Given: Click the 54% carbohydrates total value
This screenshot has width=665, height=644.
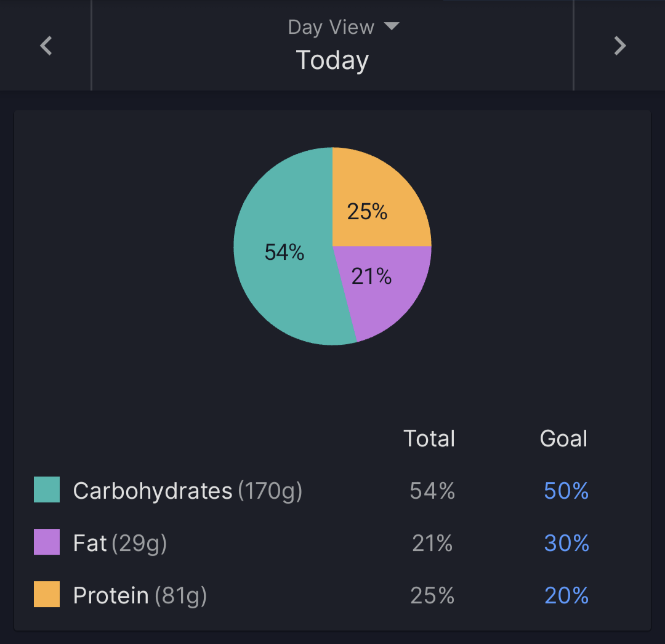Looking at the screenshot, I should pyautogui.click(x=432, y=491).
